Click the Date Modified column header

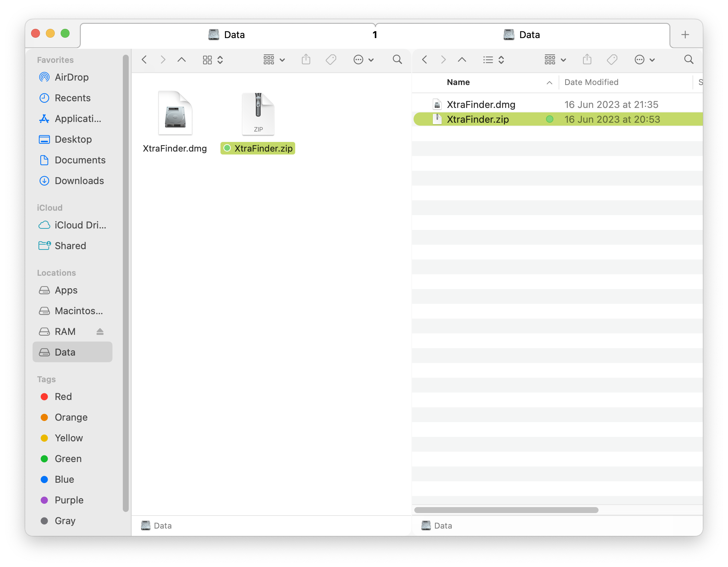pos(591,82)
